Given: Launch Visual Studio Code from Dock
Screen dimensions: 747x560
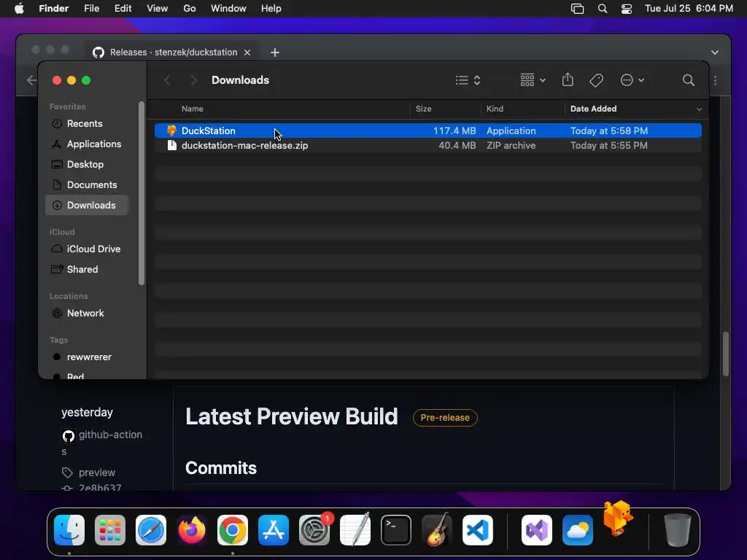Looking at the screenshot, I should [x=478, y=529].
